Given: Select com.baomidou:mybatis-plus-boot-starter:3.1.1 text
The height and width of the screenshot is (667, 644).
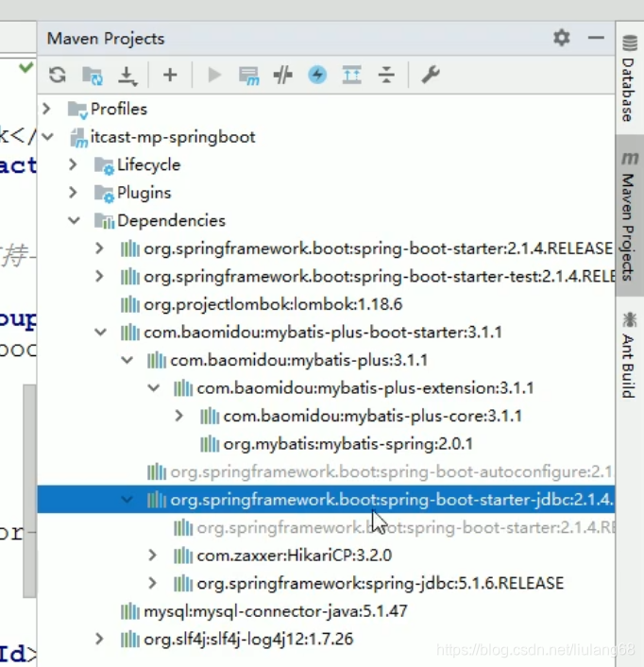Looking at the screenshot, I should click(x=323, y=333).
